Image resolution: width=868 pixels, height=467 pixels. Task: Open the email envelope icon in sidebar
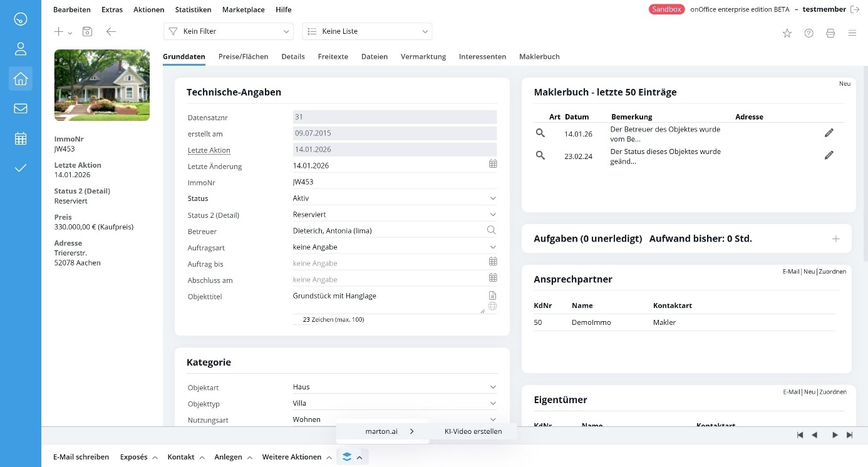(21, 108)
